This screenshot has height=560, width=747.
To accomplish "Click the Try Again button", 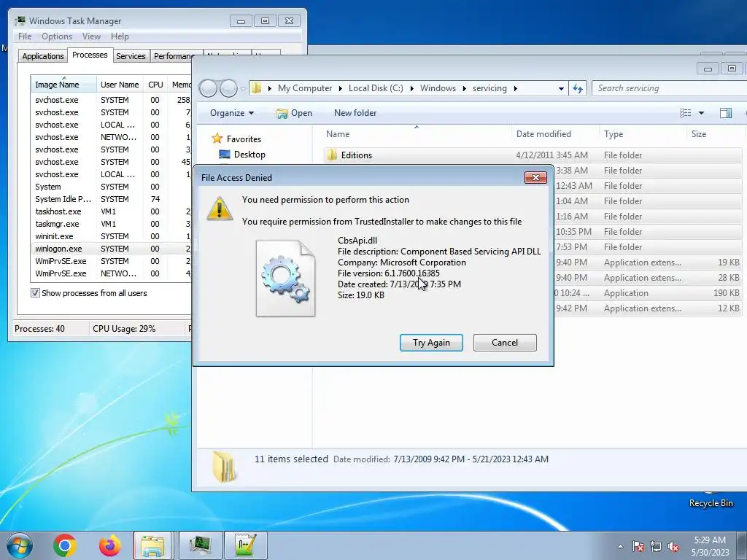I will 431,343.
